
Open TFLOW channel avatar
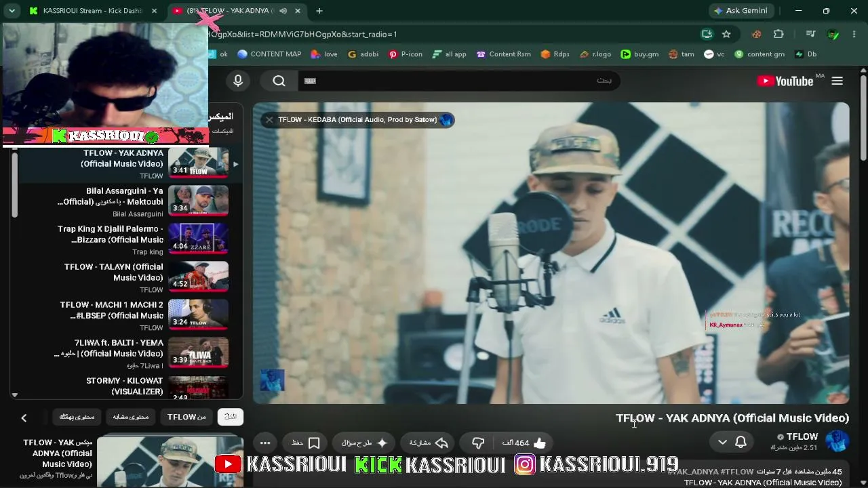(x=837, y=441)
